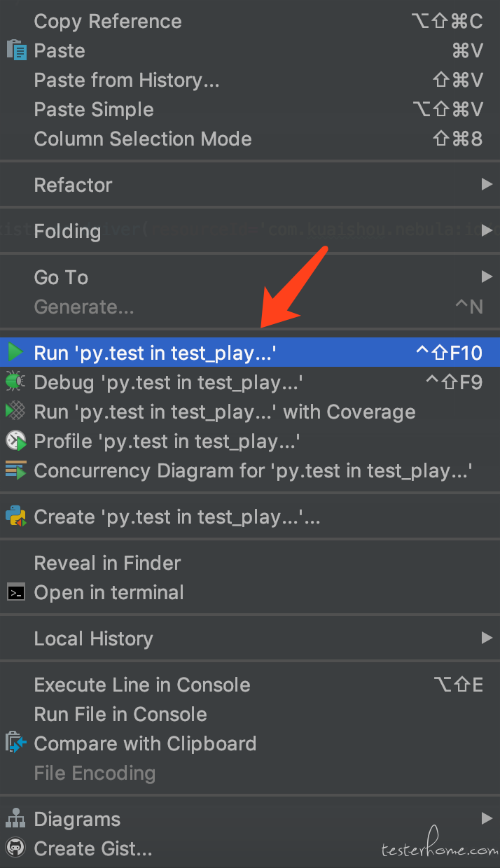Click the Compare with Clipboard icon

click(x=15, y=743)
